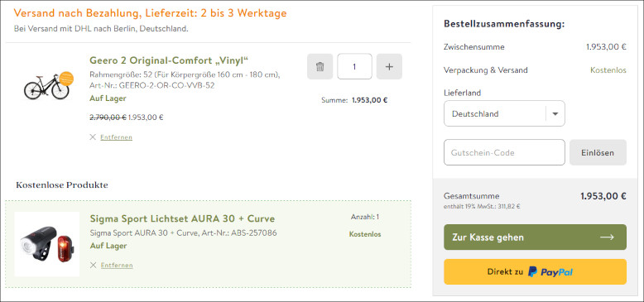Click the X icon beside Geero 2 Entfernen
The image size is (644, 302).
click(x=93, y=137)
